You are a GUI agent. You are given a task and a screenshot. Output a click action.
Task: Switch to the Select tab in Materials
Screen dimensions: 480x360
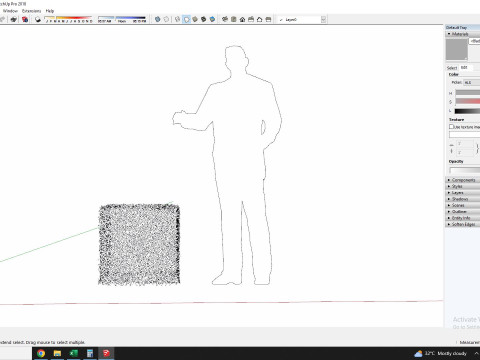(452, 68)
